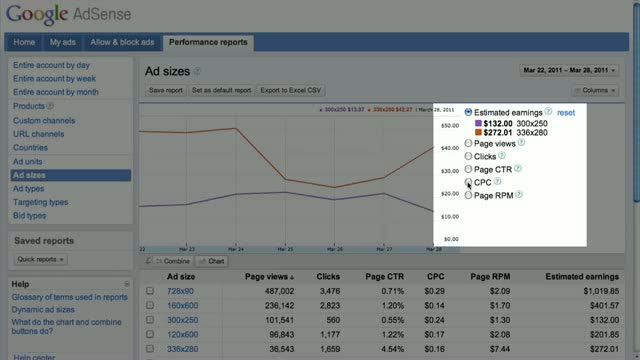Select Clicks radio button
Viewport: 640px width, 360px height.
(x=468, y=156)
